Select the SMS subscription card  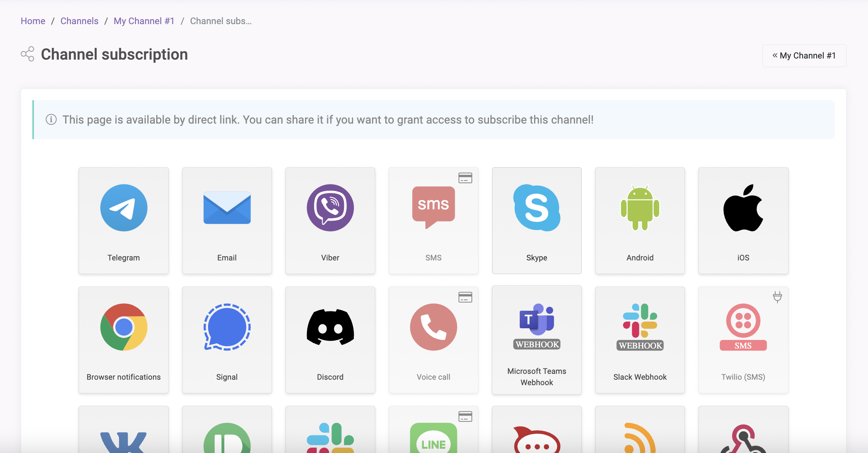(x=433, y=221)
